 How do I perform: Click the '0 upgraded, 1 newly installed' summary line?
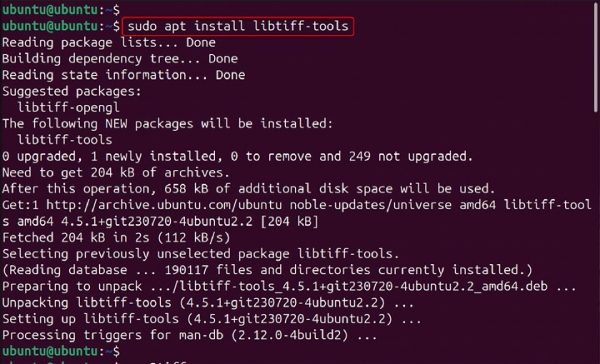click(237, 156)
